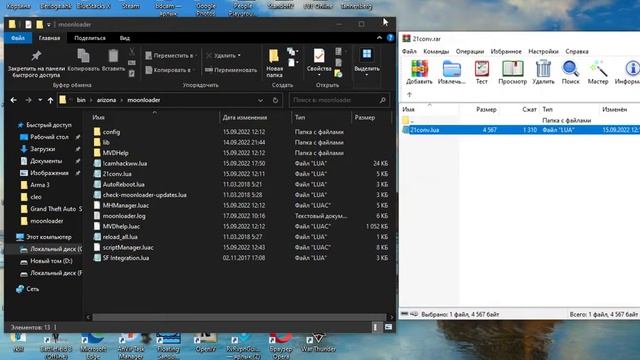
Task: Select Рабочий стол in sidebar
Action: click(49, 137)
